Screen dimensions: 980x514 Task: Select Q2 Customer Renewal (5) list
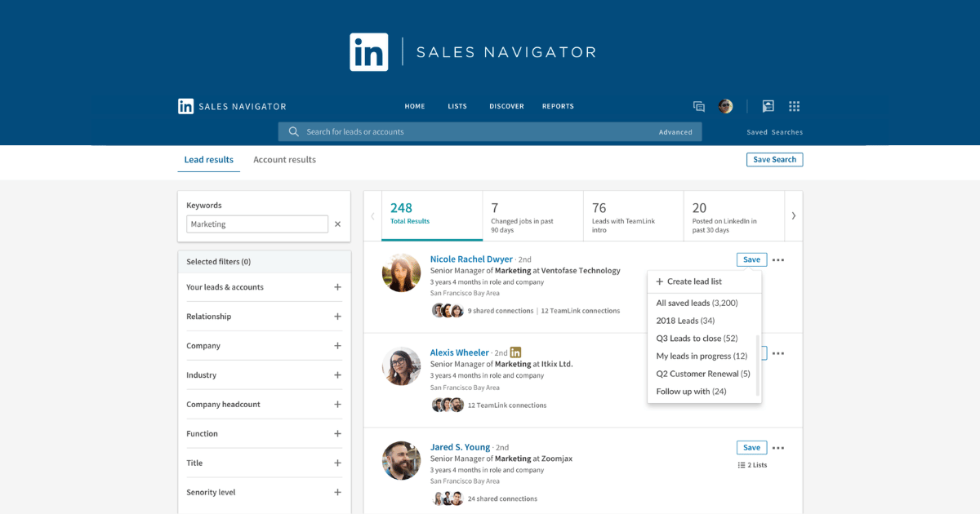tap(704, 374)
